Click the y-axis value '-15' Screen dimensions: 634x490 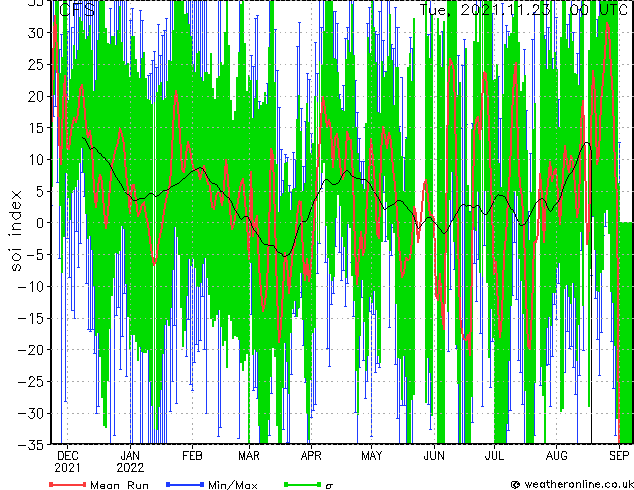point(31,318)
